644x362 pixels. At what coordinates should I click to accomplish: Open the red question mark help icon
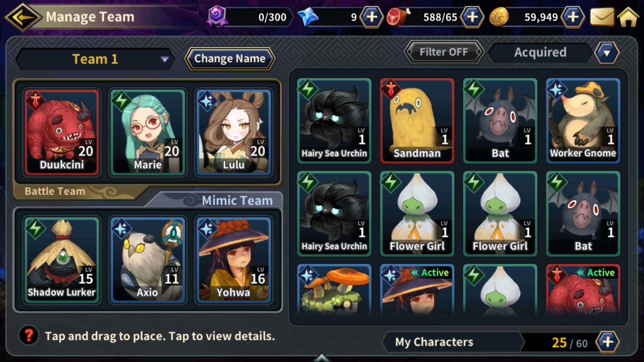[29, 335]
